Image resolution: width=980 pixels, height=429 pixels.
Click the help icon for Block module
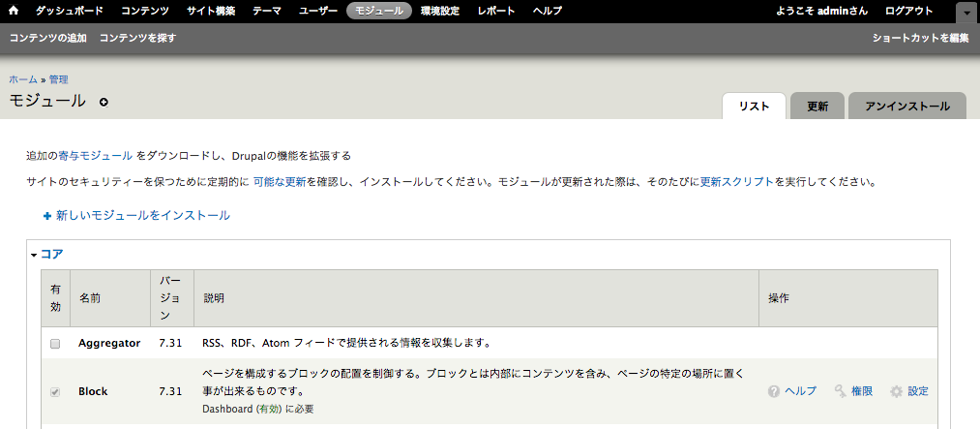point(774,391)
